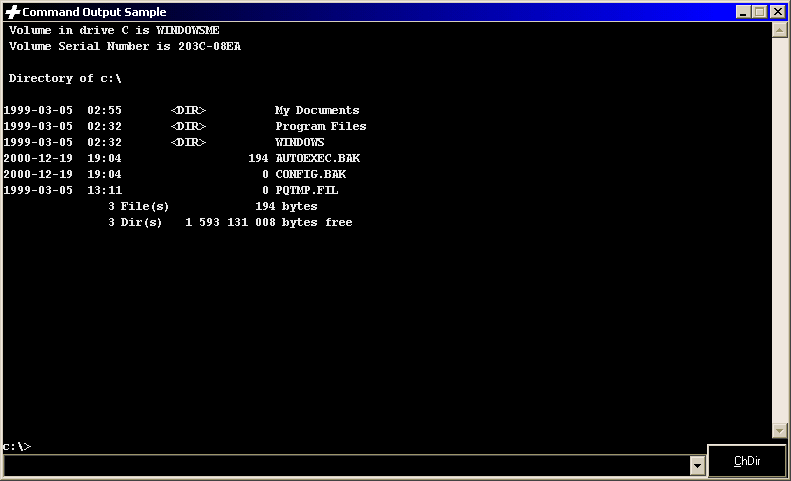This screenshot has width=791, height=481.
Task: Minimize the Command Output Sample window
Action: point(743,12)
